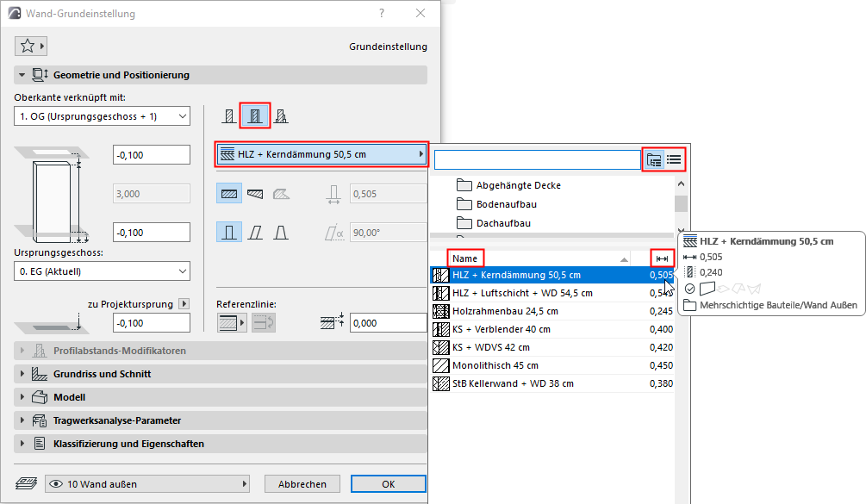Screen dimensions: 866x504
Task: Click slant angle field 90,00°
Action: [x=389, y=233]
